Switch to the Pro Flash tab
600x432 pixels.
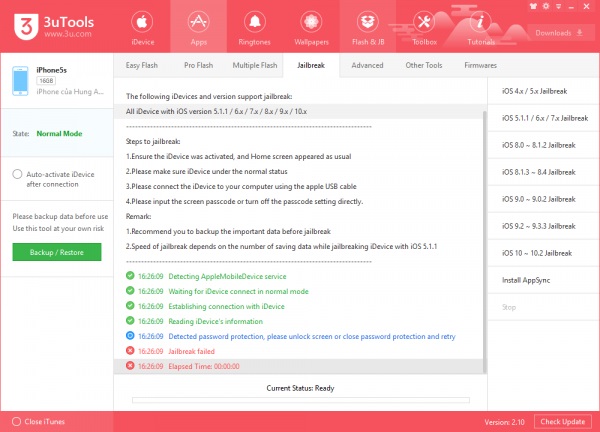[198, 65]
